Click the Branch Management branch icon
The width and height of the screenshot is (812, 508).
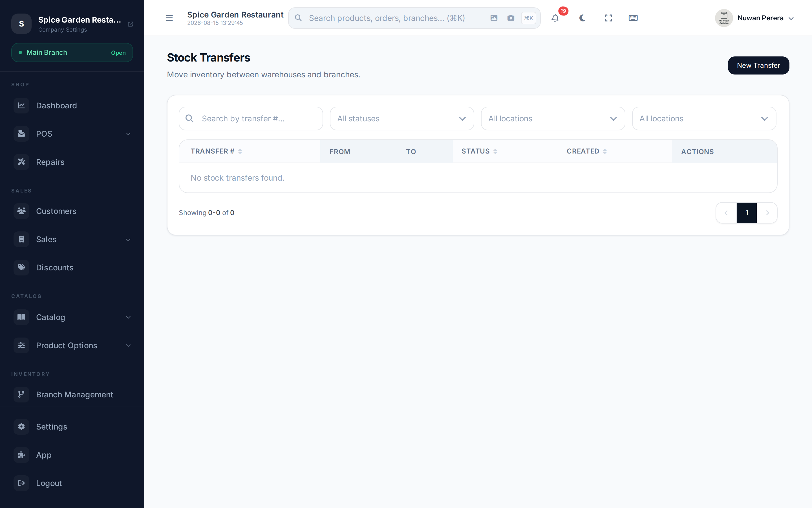(21, 395)
